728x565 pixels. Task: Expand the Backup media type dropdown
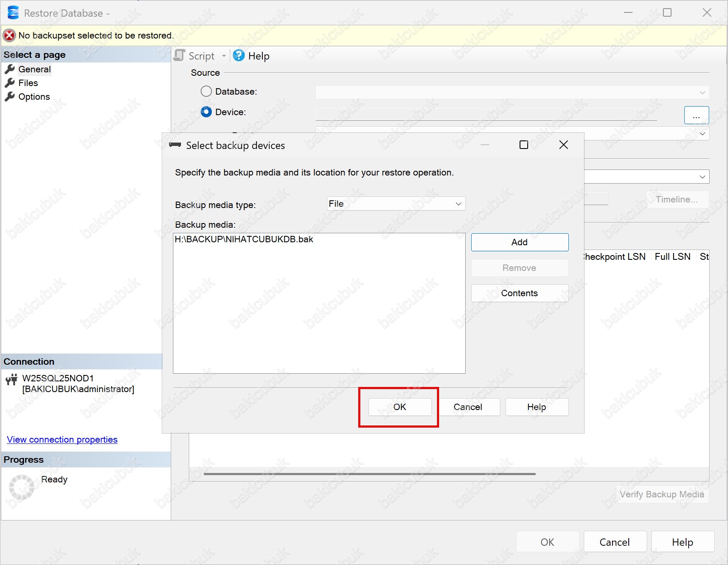(458, 204)
